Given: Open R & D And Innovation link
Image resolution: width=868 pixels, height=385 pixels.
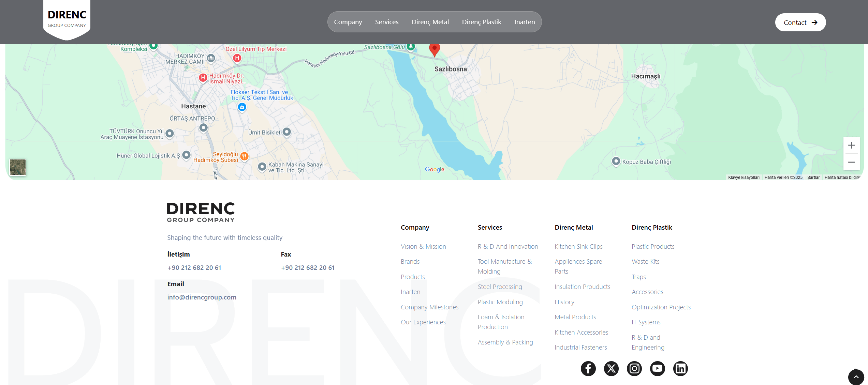Looking at the screenshot, I should (x=508, y=246).
